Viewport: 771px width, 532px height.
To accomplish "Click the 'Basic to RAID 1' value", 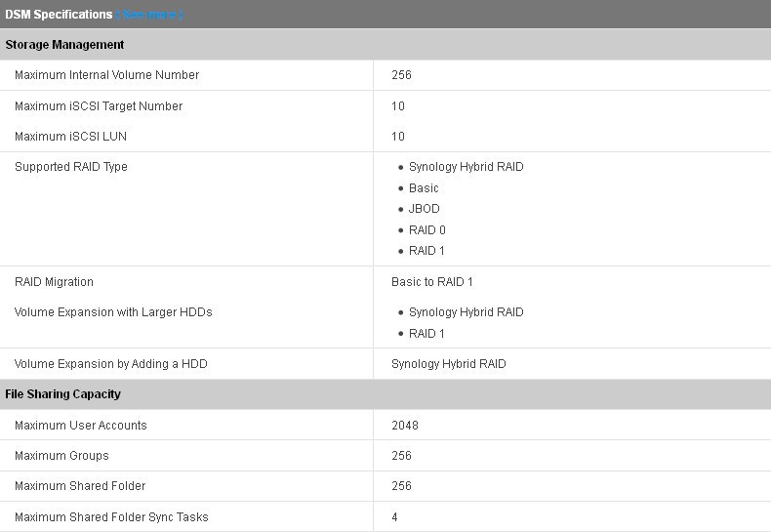I will point(431,282).
